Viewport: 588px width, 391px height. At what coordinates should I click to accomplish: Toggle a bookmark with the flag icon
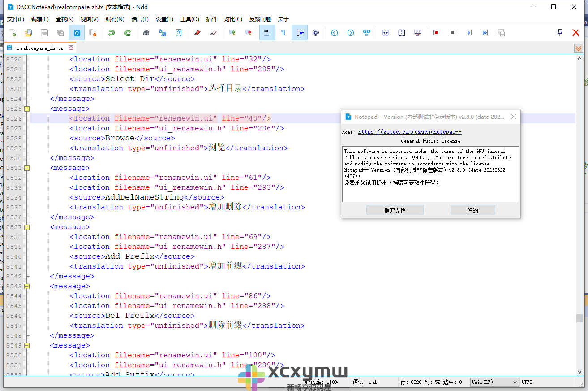point(179,32)
